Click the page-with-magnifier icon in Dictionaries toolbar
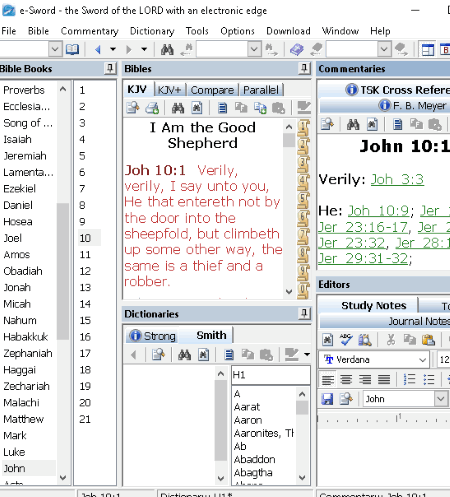This screenshot has height=497, width=450. [x=158, y=355]
